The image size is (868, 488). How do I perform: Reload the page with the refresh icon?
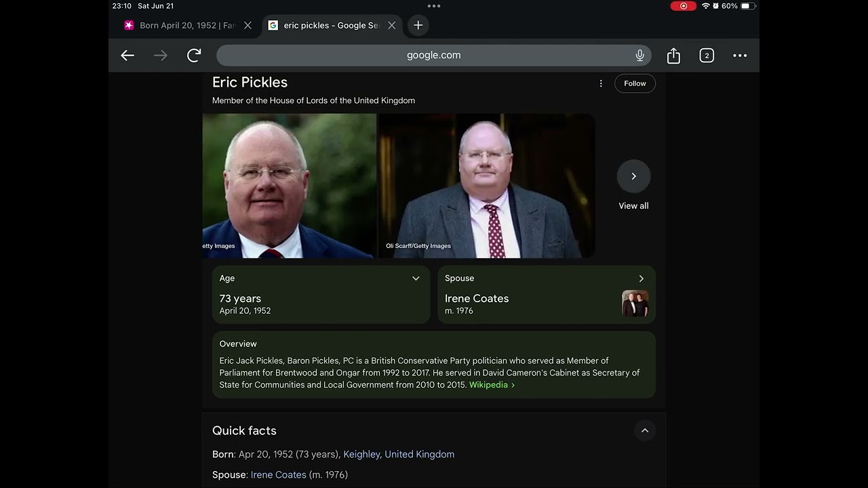click(x=194, y=56)
